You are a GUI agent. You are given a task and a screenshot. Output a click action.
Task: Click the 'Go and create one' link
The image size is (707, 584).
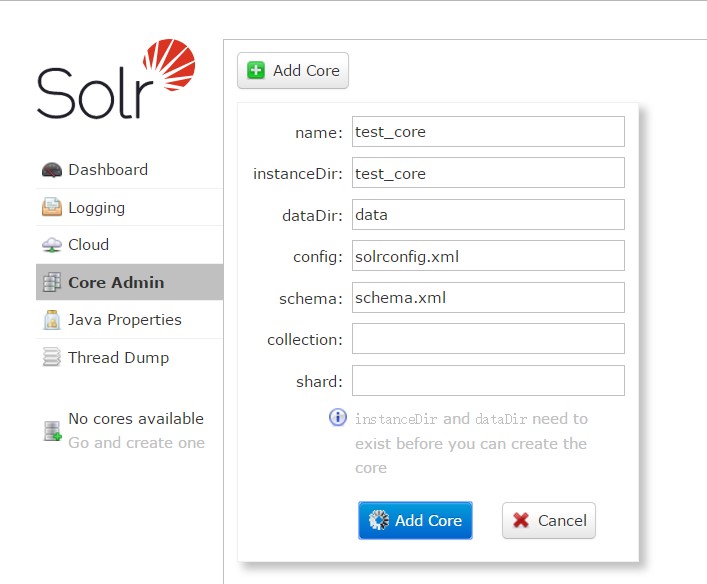(136, 443)
